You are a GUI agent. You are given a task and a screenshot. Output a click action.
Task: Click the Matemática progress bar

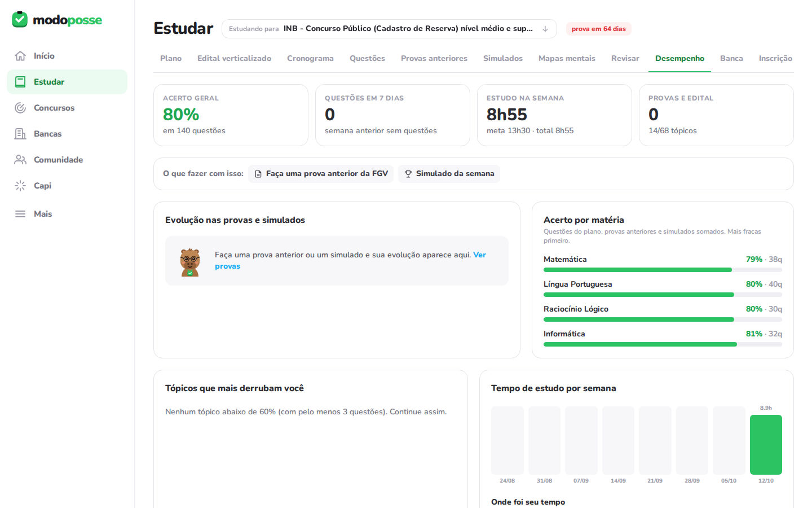tap(663, 270)
